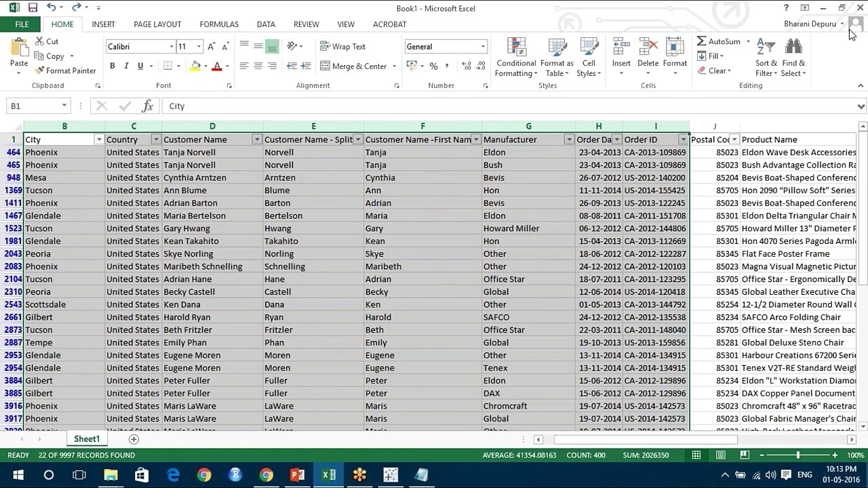Open the Manufacturer filter dropdown

point(569,140)
